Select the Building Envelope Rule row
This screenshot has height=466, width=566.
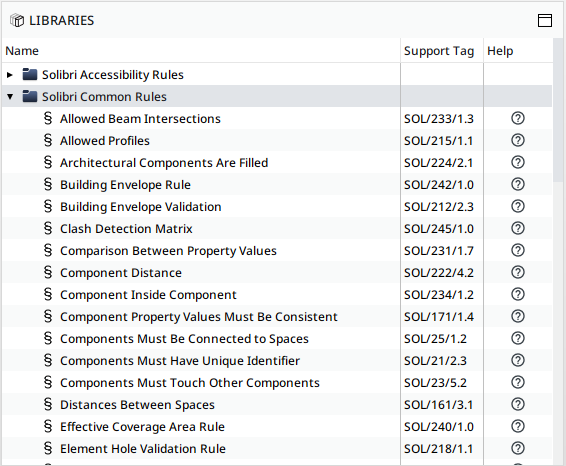pyautogui.click(x=277, y=185)
